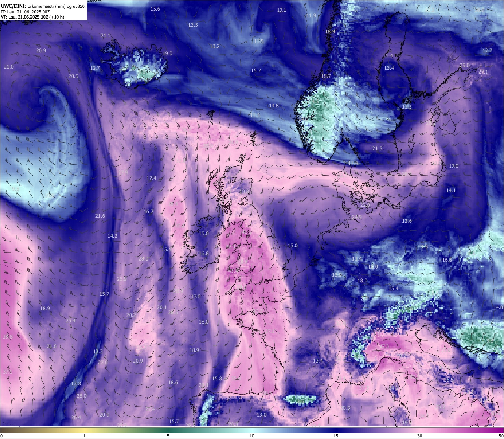The image size is (504, 439).
Task: Click the map value 21.6
Action: click(x=100, y=216)
